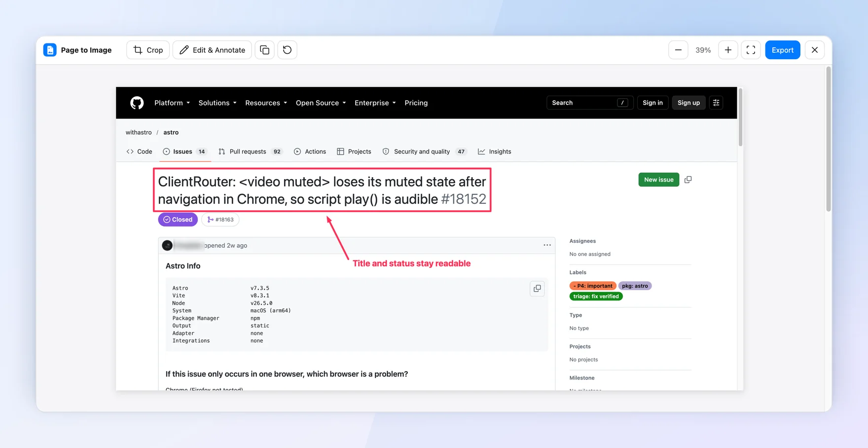
Task: Click the 39% zoom level value
Action: (x=703, y=50)
